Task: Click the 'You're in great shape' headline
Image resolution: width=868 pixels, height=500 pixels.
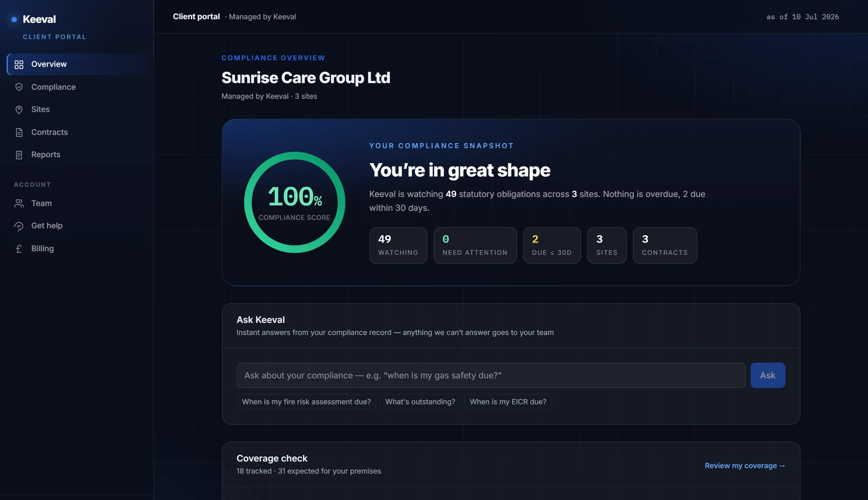Action: [459, 170]
